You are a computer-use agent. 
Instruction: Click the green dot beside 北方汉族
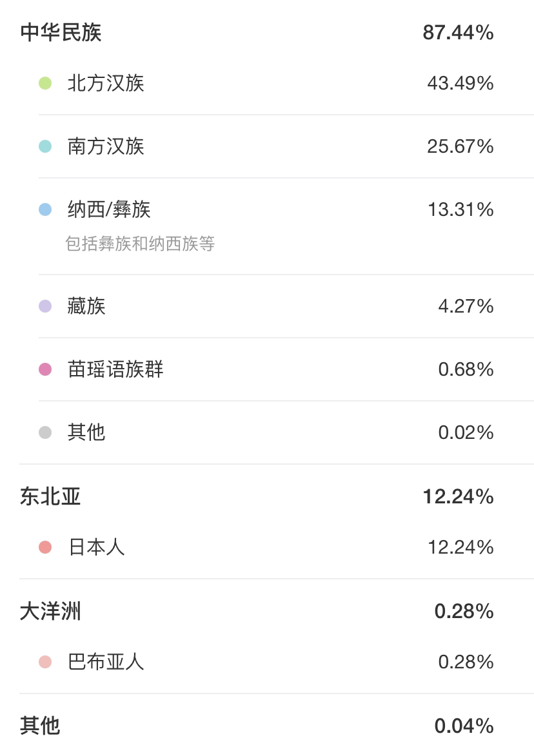[45, 83]
